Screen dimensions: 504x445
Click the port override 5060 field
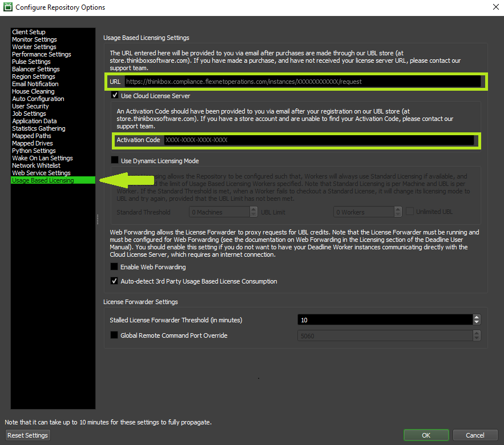(385, 336)
